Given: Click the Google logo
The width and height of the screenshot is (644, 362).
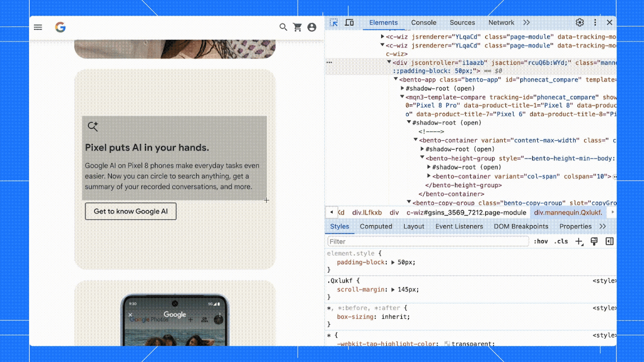Looking at the screenshot, I should coord(60,27).
